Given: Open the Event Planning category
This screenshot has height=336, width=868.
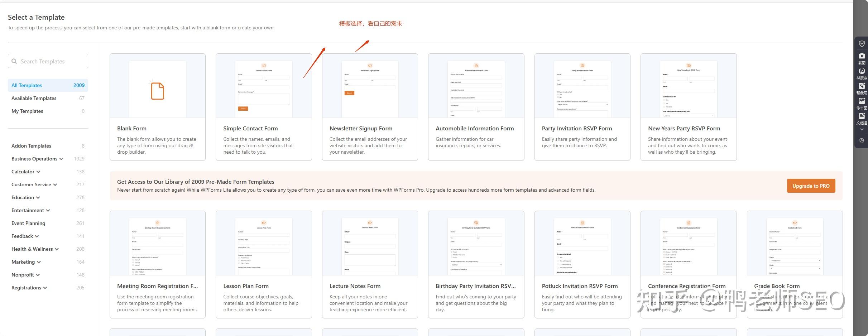Looking at the screenshot, I should [x=48, y=223].
